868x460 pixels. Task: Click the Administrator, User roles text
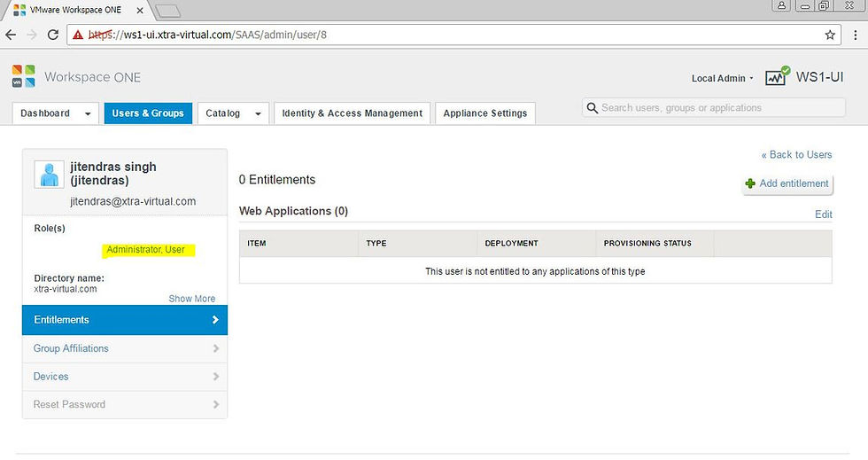point(145,249)
